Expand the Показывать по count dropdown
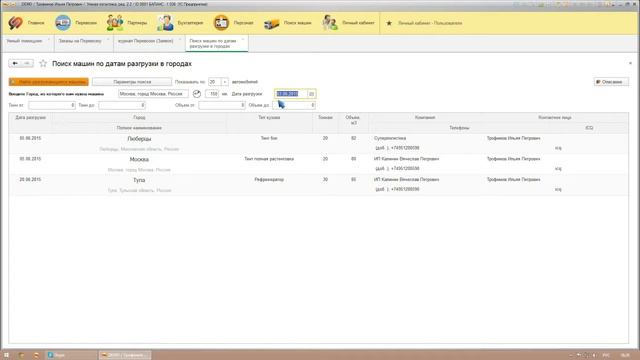This screenshot has height=360, width=640. click(224, 82)
